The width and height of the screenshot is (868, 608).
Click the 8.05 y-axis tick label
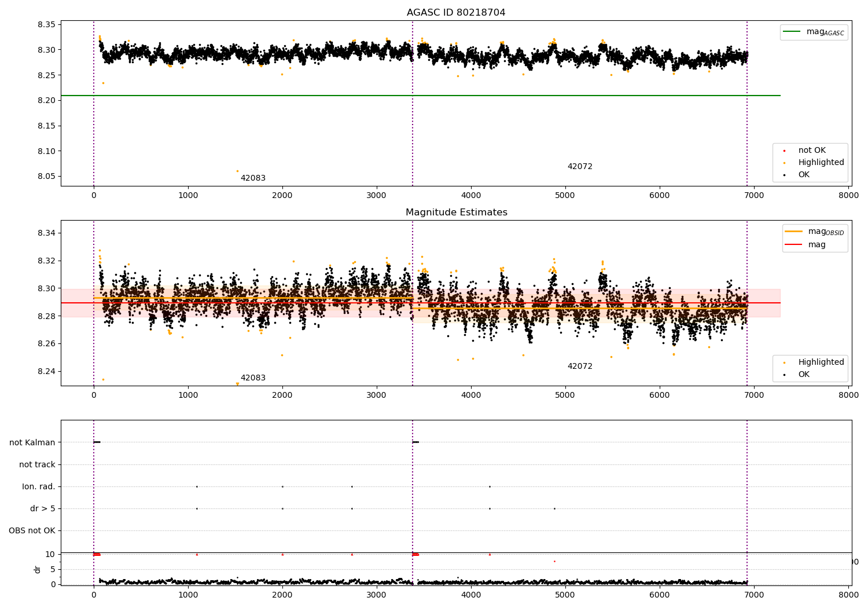pyautogui.click(x=47, y=177)
